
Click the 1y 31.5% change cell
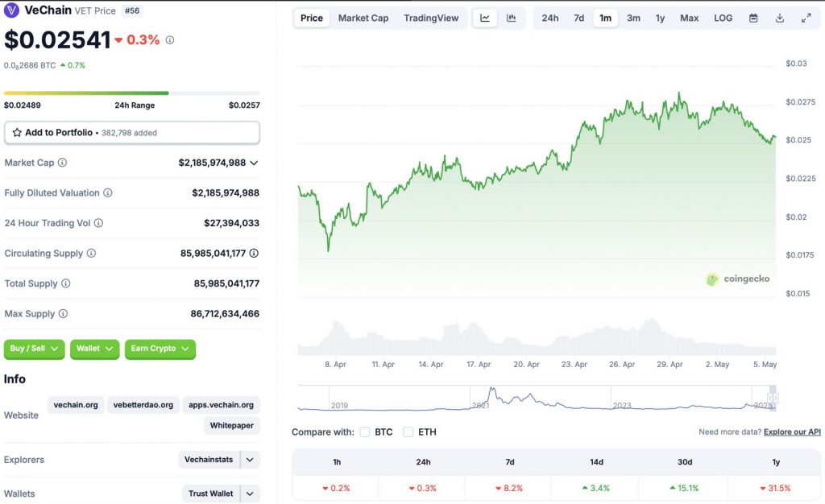(775, 488)
